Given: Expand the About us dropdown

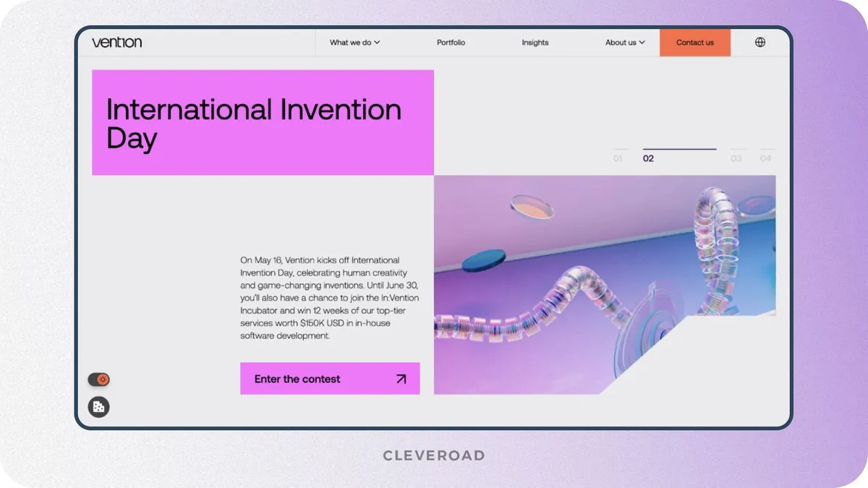Looking at the screenshot, I should [x=625, y=43].
